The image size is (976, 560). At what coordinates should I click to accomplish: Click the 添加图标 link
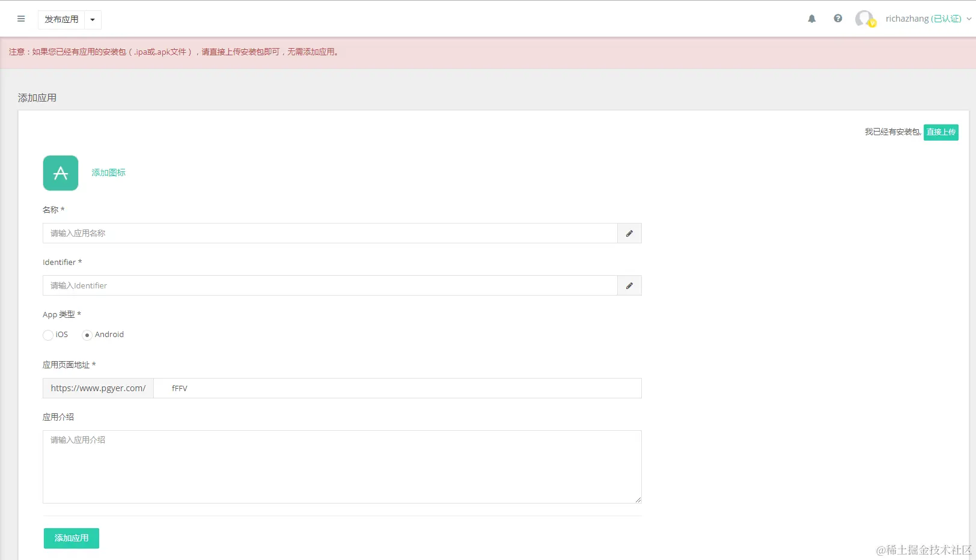[108, 173]
